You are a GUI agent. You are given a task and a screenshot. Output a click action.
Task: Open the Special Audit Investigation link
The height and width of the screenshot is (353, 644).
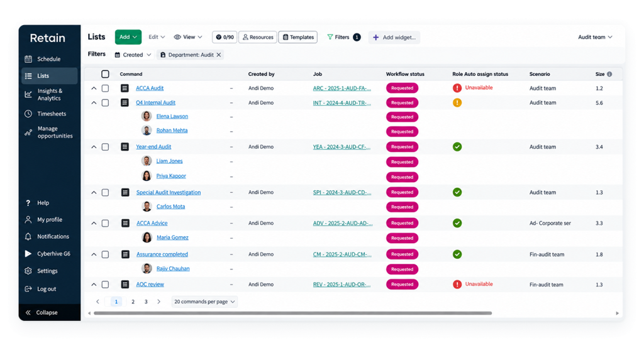169,193
